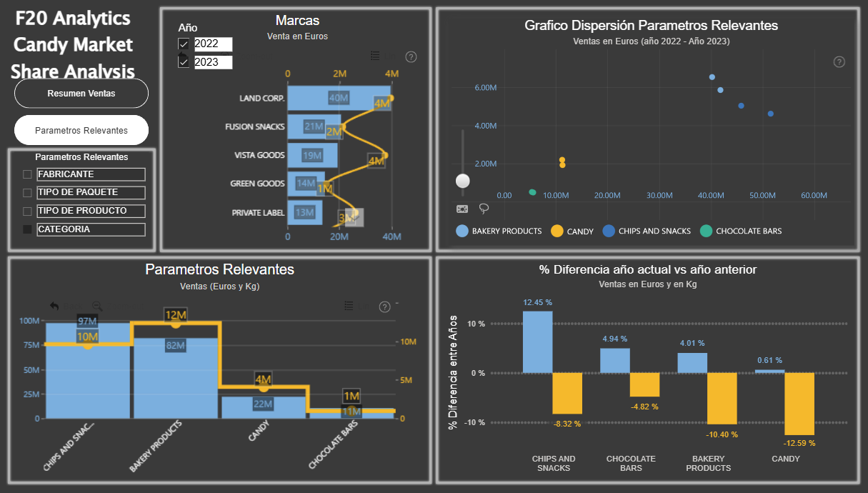Image resolution: width=868 pixels, height=493 pixels.
Task: Check the TIPO DE PRODUCTO box
Action: point(27,211)
